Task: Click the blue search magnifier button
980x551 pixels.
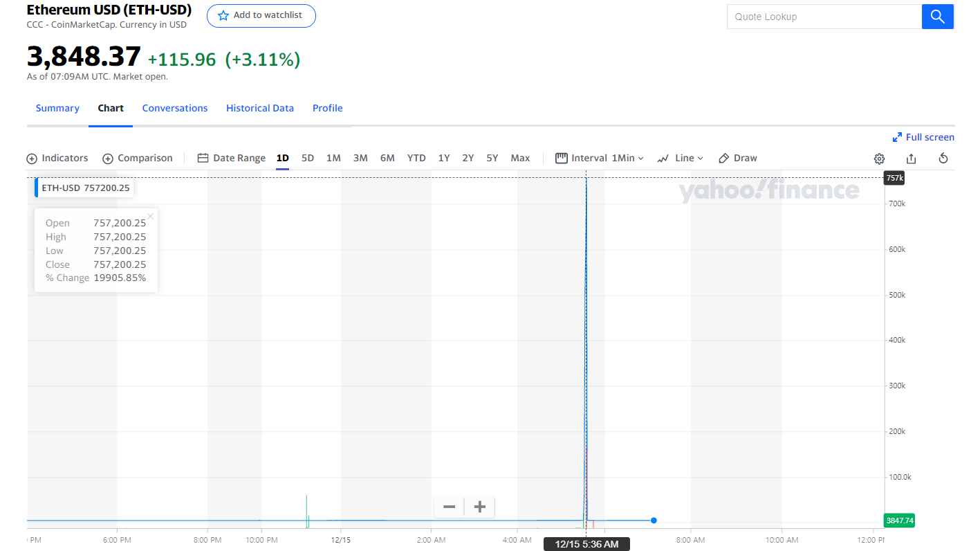Action: point(937,17)
